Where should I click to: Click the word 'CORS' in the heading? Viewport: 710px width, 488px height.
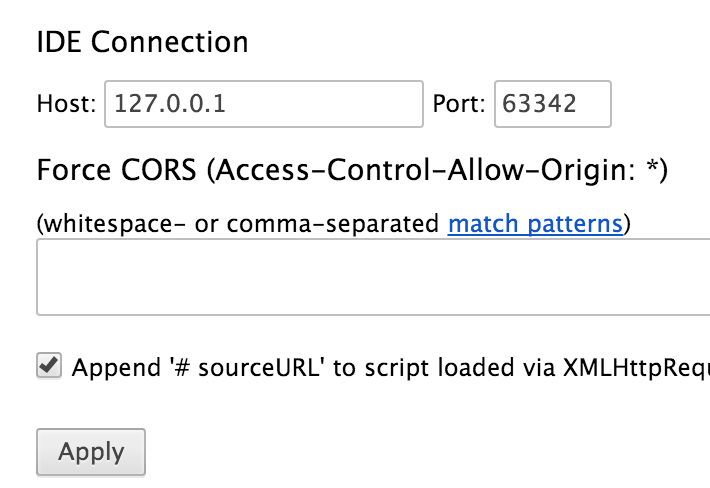160,170
